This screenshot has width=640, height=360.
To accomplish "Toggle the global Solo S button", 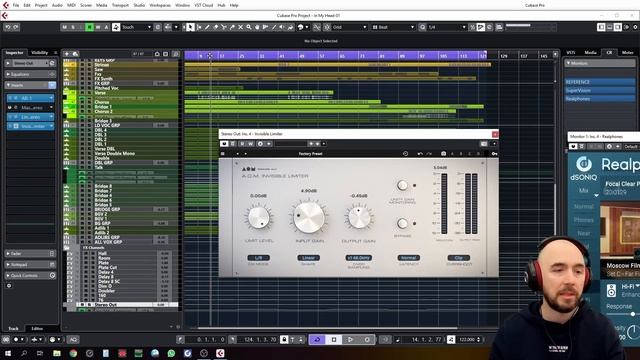I will [73, 27].
